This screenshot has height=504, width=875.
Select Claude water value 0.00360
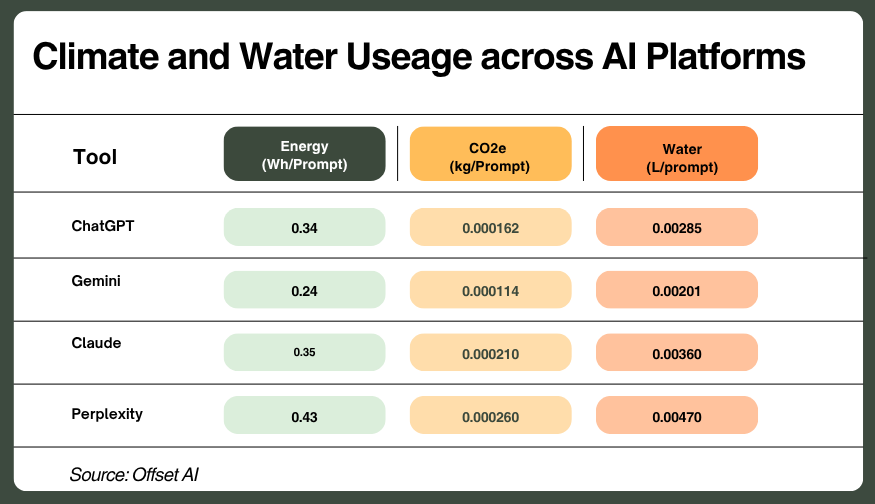point(677,353)
